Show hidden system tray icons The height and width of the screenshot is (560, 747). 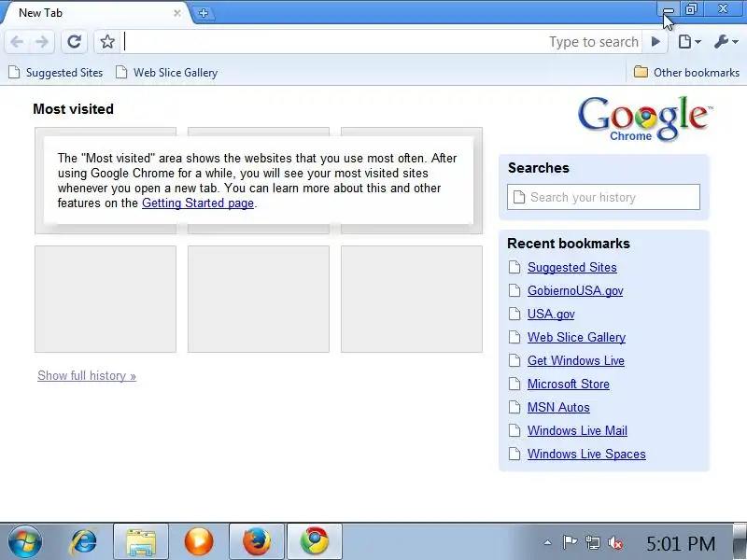point(548,542)
